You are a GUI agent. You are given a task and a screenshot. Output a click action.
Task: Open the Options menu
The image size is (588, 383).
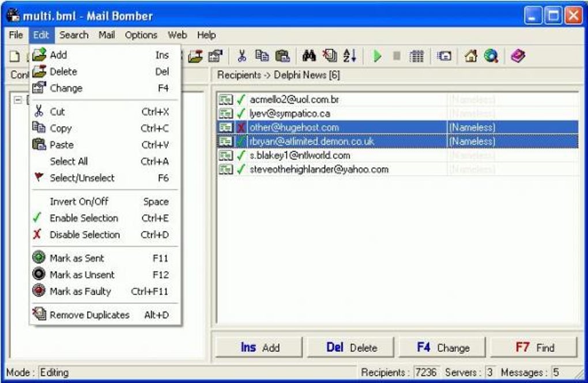point(141,35)
